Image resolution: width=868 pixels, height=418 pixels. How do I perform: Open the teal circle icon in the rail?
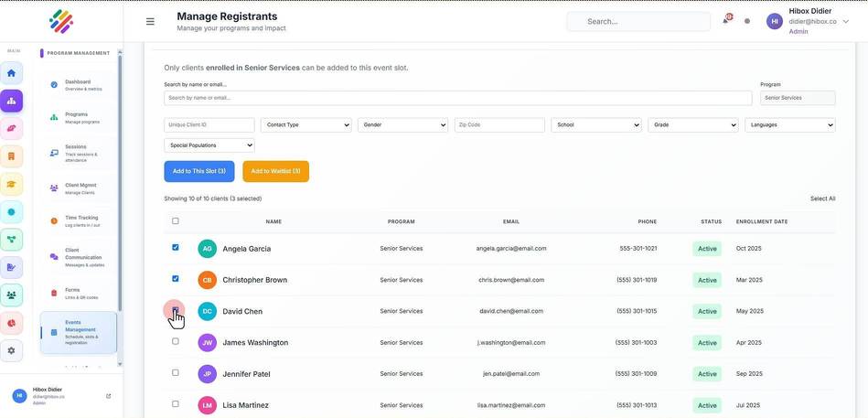(11, 212)
